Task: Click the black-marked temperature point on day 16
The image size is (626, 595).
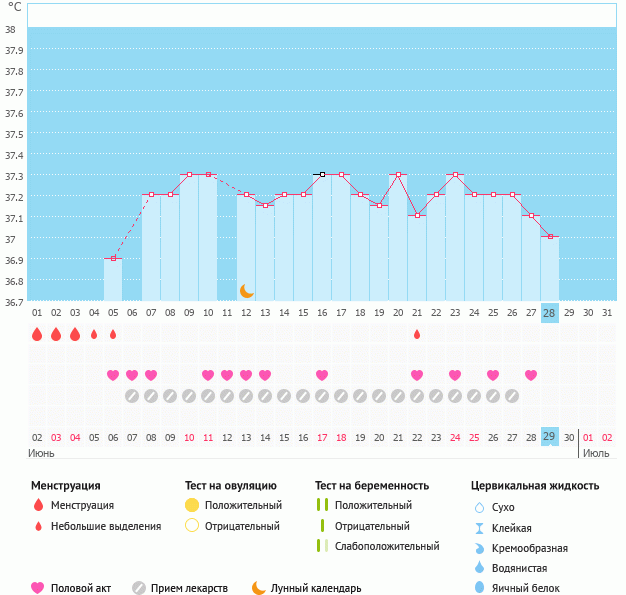Action: pos(322,174)
